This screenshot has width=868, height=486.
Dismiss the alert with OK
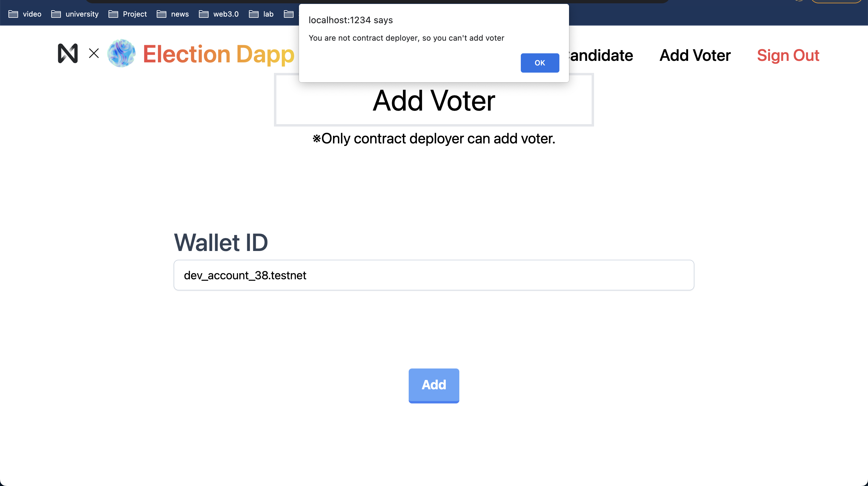(x=540, y=63)
